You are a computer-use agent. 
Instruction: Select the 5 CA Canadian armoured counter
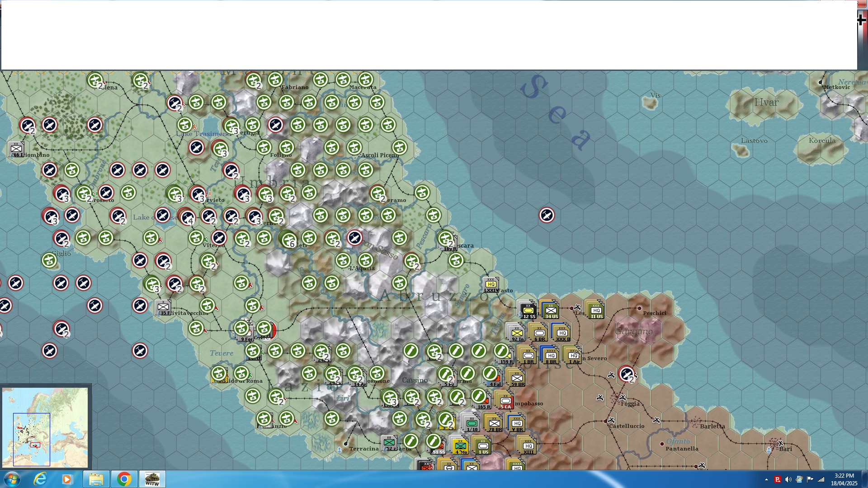click(x=505, y=401)
